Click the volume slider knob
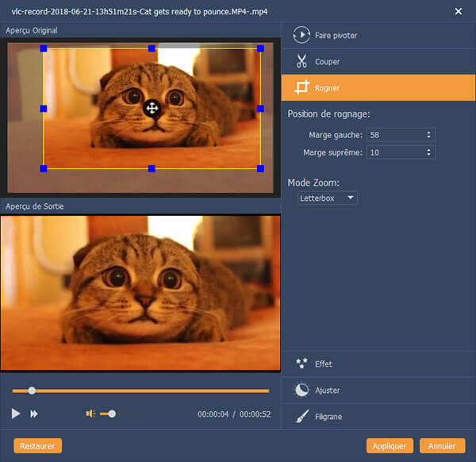 tap(113, 414)
